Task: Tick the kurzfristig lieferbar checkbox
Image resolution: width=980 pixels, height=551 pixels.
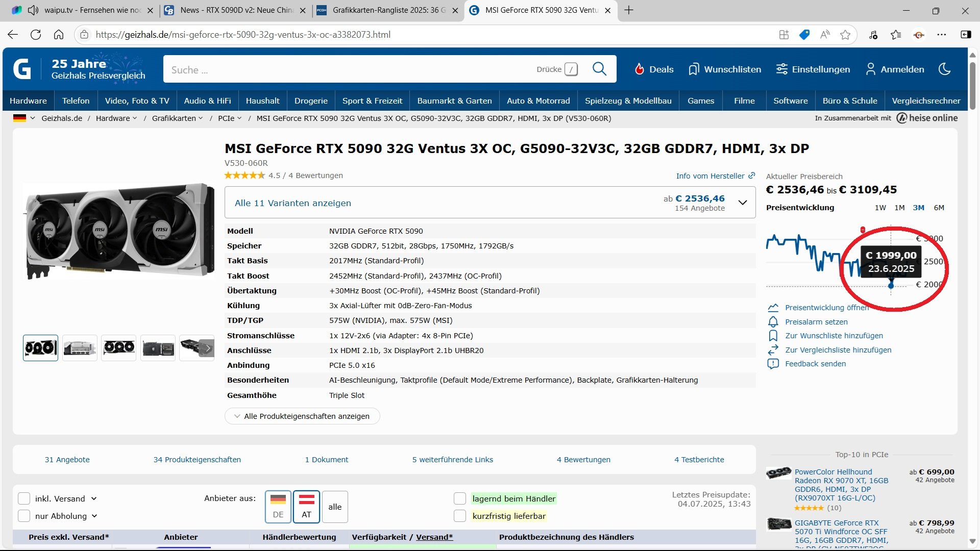Action: tap(460, 516)
